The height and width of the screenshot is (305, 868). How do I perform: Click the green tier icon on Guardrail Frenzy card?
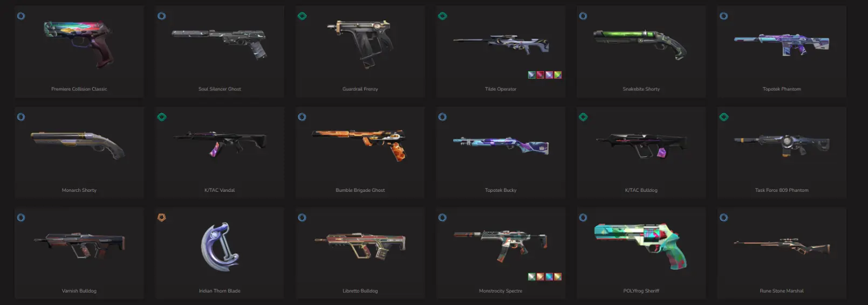[302, 16]
